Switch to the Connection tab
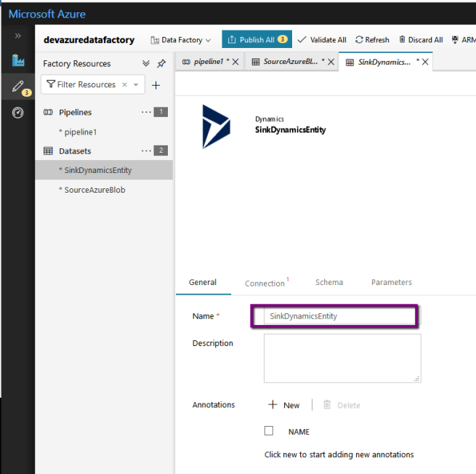 (265, 283)
